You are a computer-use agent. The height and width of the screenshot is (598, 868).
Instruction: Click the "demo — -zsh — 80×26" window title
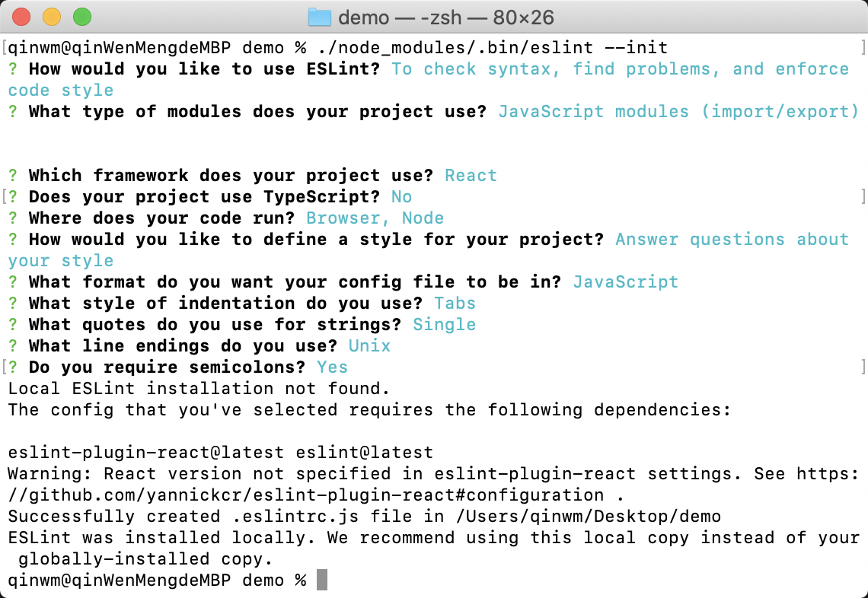pos(445,17)
